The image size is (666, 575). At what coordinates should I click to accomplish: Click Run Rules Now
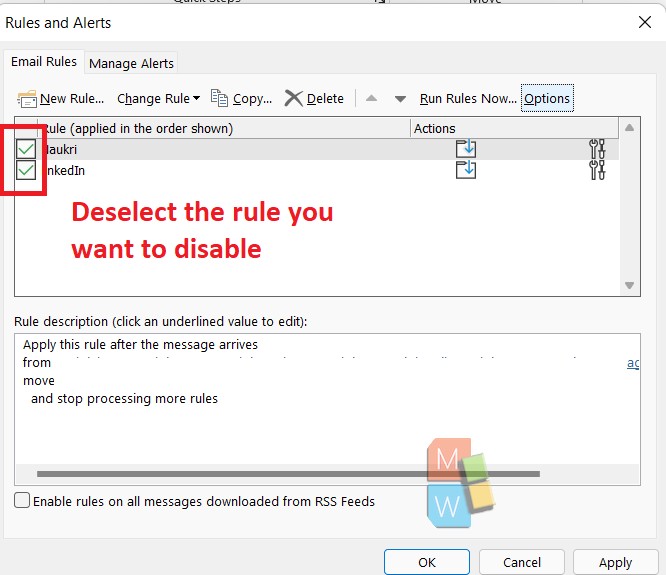pyautogui.click(x=468, y=99)
